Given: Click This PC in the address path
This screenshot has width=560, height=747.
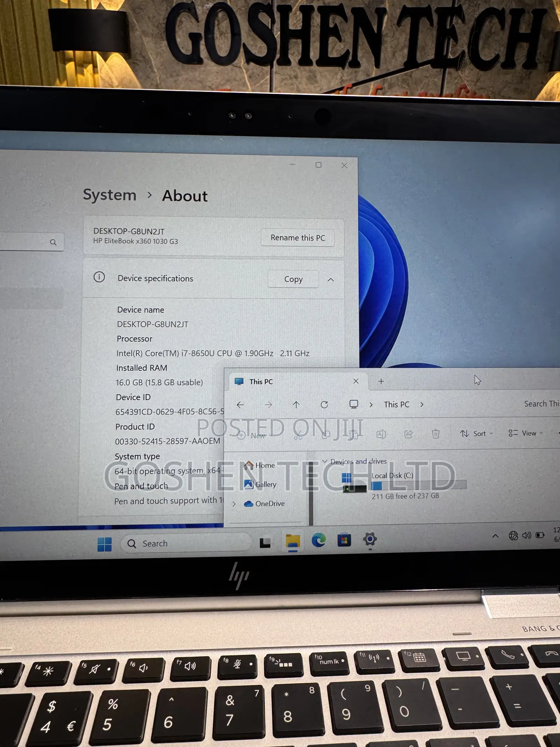Looking at the screenshot, I should [397, 404].
